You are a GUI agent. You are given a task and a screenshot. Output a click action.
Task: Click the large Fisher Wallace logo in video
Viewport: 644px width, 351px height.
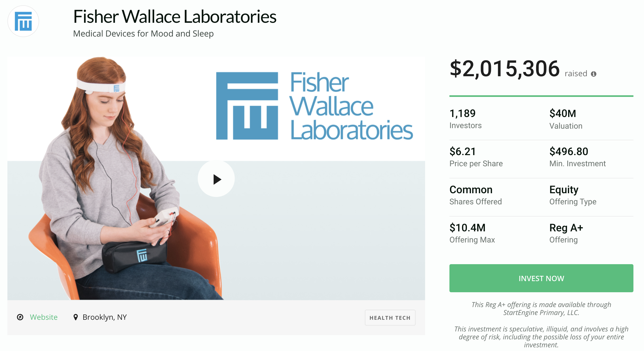point(314,106)
